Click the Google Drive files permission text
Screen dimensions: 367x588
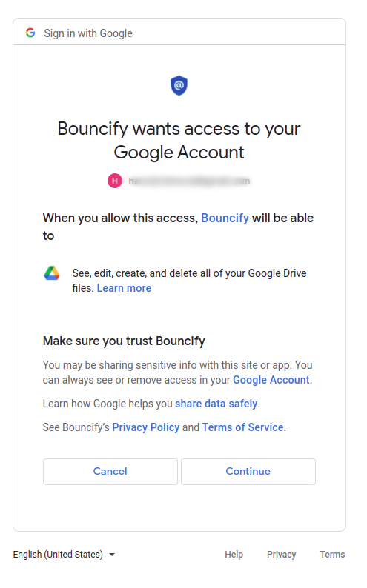tap(189, 281)
